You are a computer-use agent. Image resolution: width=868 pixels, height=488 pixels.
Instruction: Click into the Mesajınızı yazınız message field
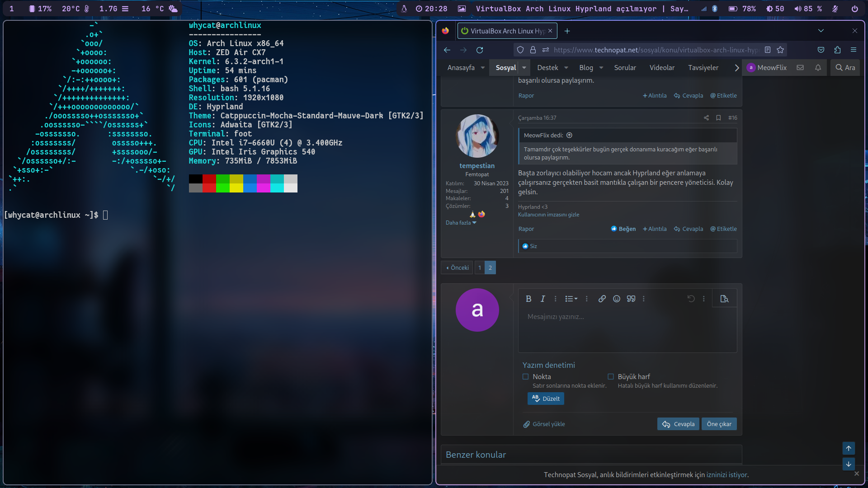pyautogui.click(x=627, y=330)
